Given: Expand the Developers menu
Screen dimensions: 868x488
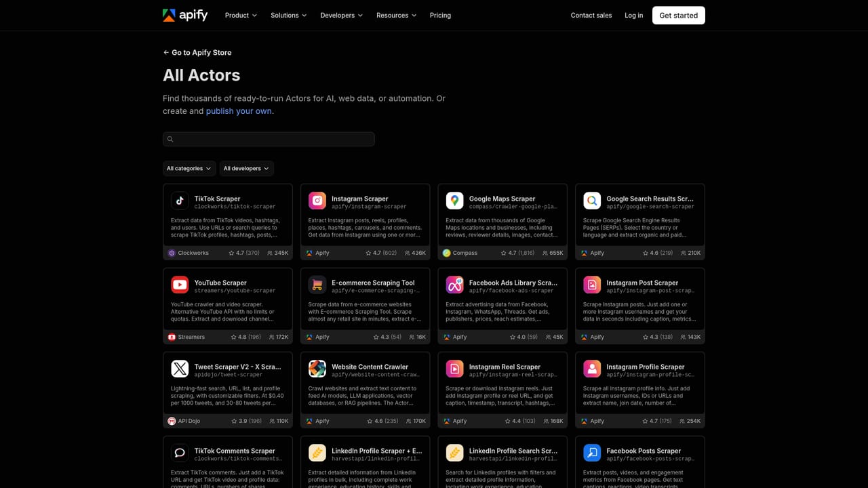Looking at the screenshot, I should 341,15.
